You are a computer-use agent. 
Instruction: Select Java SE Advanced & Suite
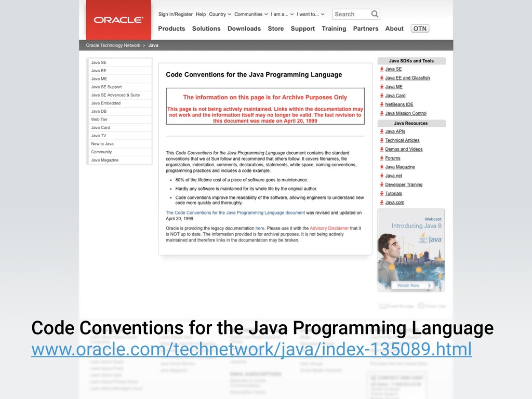tap(120, 95)
